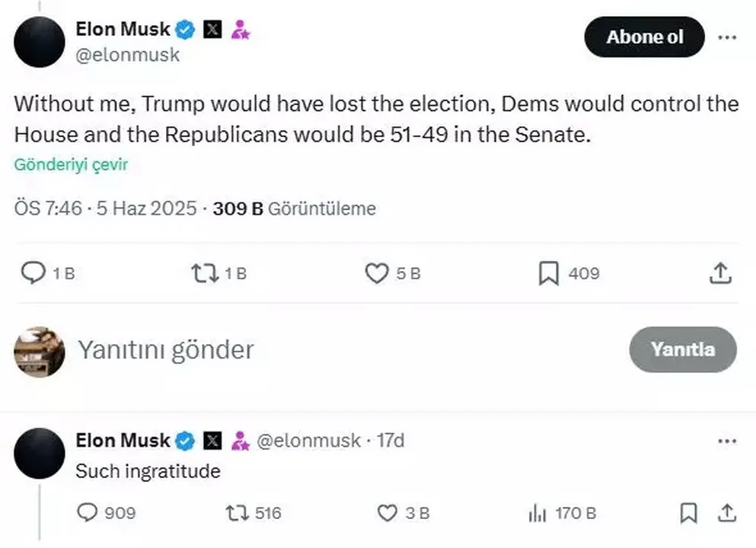View analytics of the 'Such ingratitude' reply
The width and height of the screenshot is (756, 548).
(x=537, y=514)
